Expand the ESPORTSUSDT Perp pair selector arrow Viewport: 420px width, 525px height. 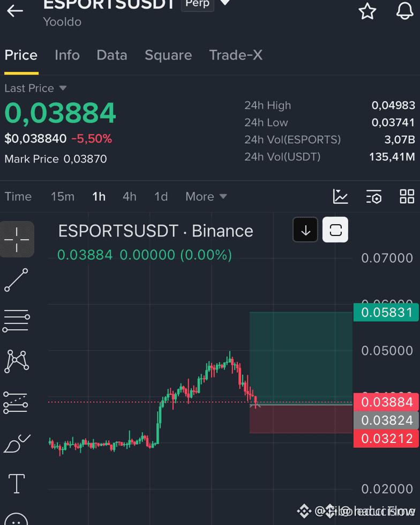point(225,3)
